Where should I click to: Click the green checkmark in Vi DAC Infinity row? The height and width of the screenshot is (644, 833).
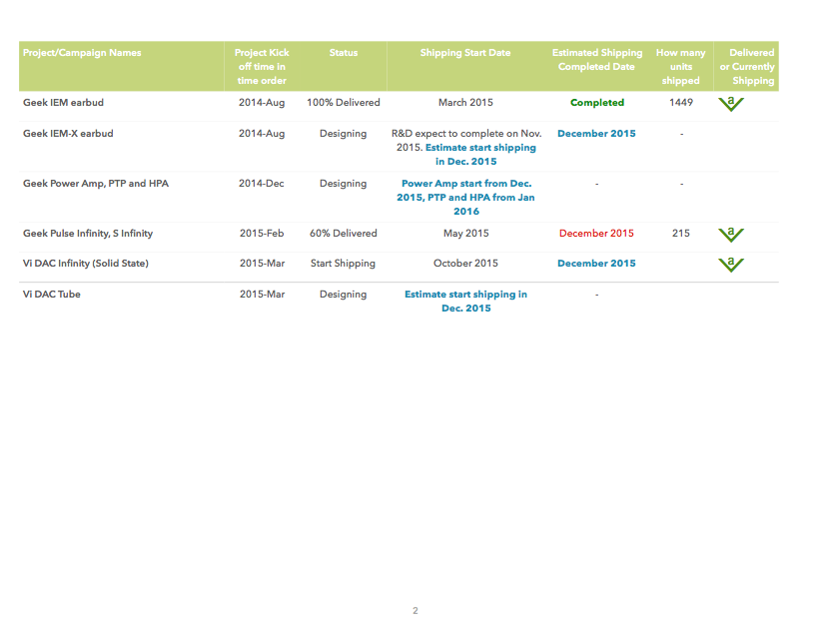tap(731, 265)
